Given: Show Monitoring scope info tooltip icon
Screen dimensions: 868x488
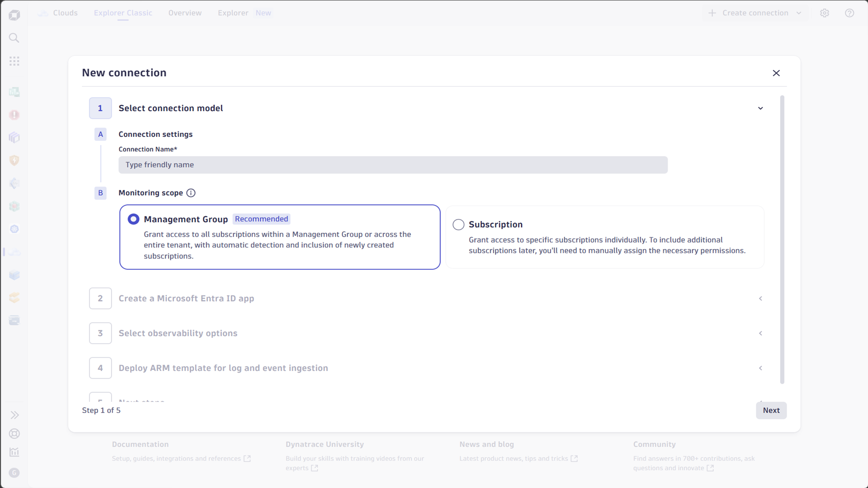Looking at the screenshot, I should pos(191,193).
